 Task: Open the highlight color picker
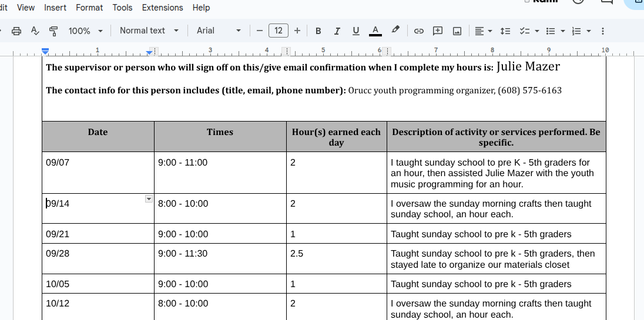(395, 30)
